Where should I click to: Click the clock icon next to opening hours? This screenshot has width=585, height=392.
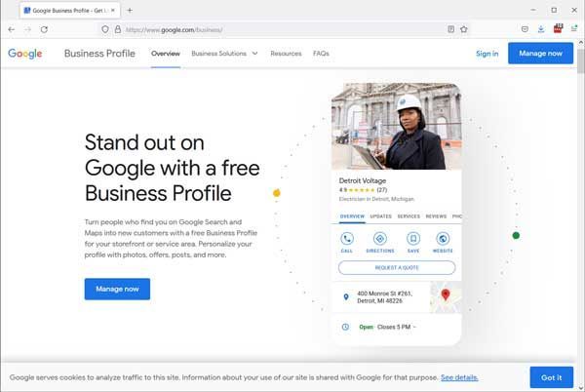point(345,327)
